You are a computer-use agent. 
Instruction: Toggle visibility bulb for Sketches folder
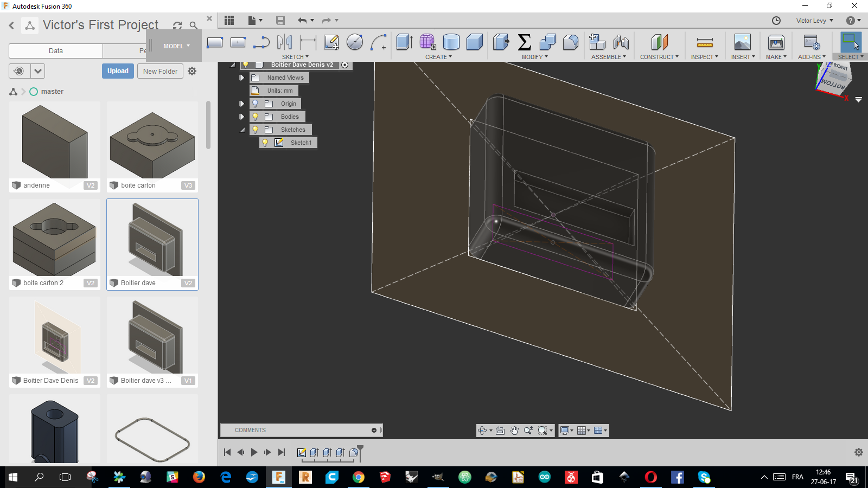tap(255, 130)
